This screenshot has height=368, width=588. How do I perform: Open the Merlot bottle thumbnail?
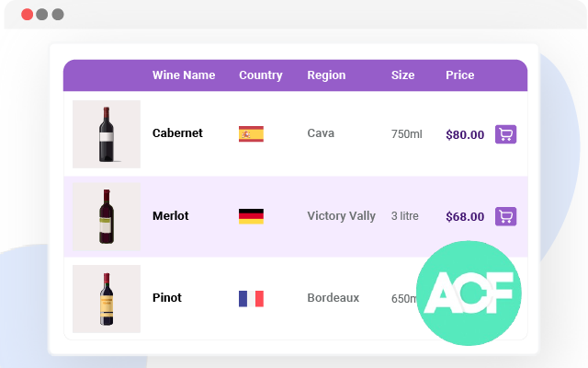click(x=107, y=216)
